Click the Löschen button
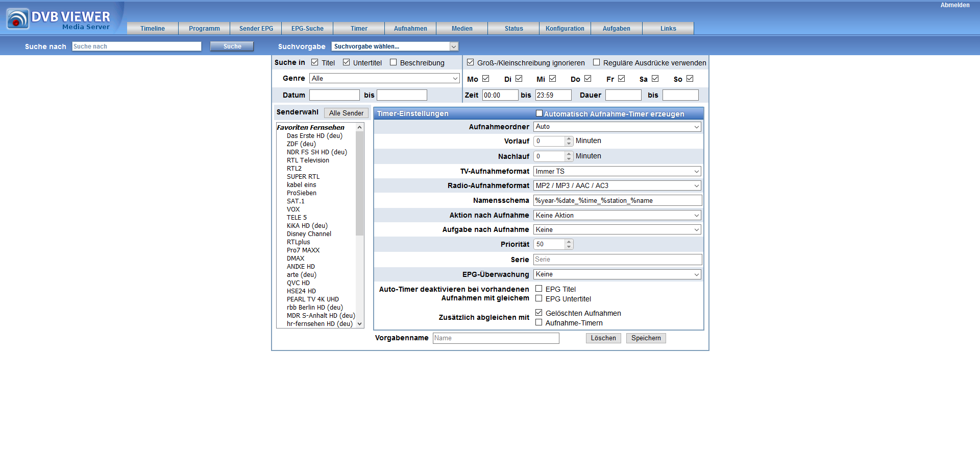The image size is (980, 468). [x=603, y=338]
